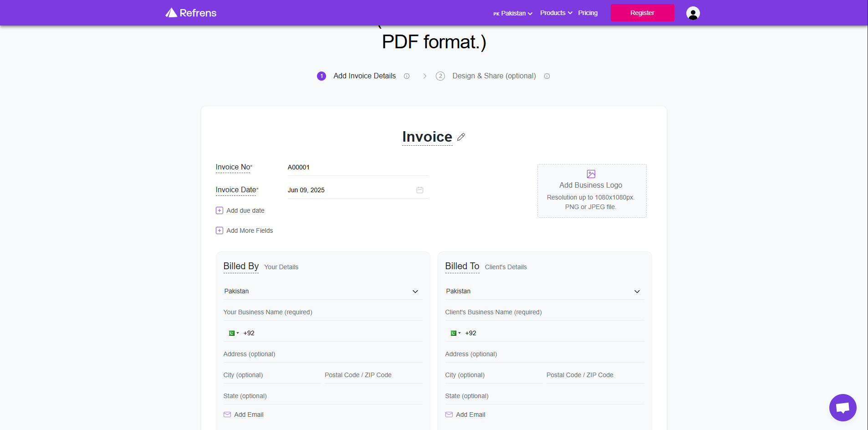Click the info icon beside Design & Share
This screenshot has width=868, height=430.
(547, 76)
